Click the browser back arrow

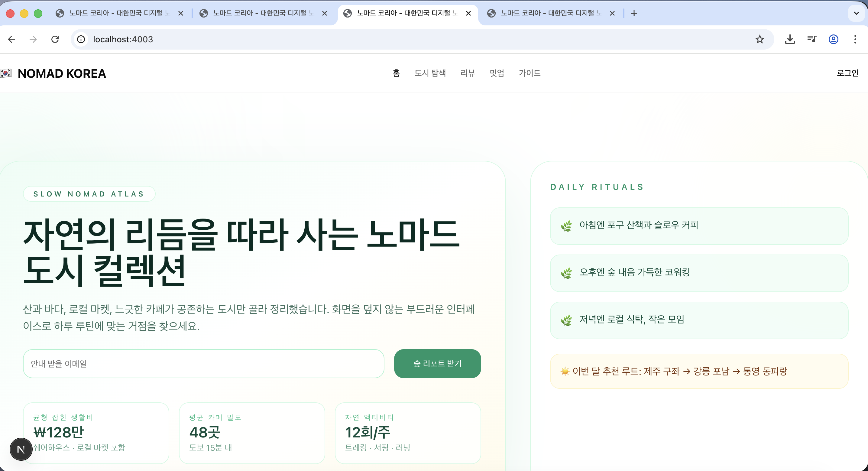[x=12, y=39]
